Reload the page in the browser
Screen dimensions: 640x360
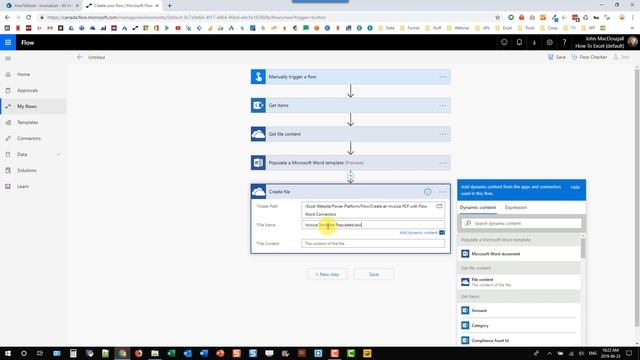[28, 17]
